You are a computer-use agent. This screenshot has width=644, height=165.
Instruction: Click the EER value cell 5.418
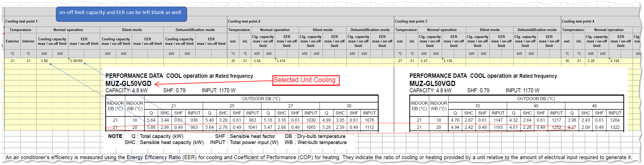(x=281, y=61)
